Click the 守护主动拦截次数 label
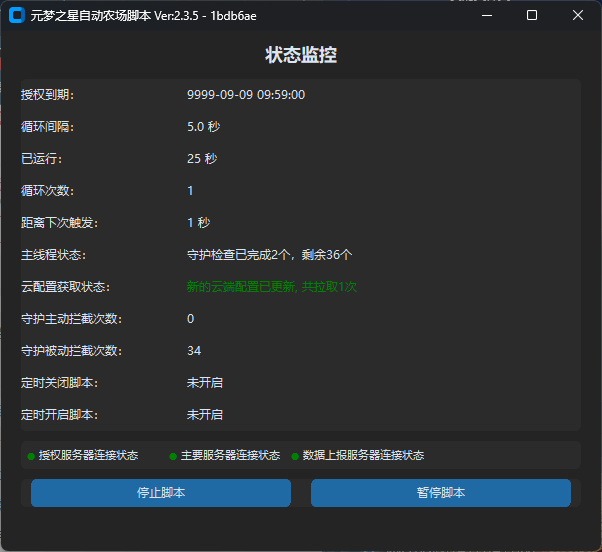This screenshot has height=552, width=602. click(x=71, y=319)
